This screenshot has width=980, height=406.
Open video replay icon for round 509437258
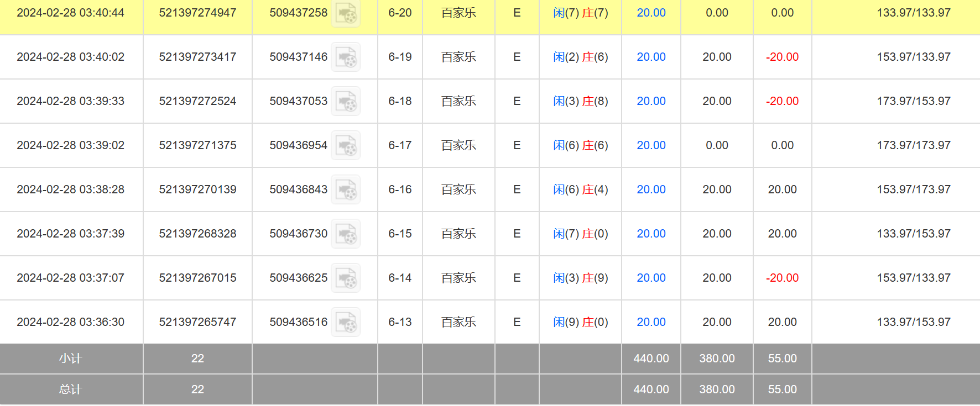346,13
